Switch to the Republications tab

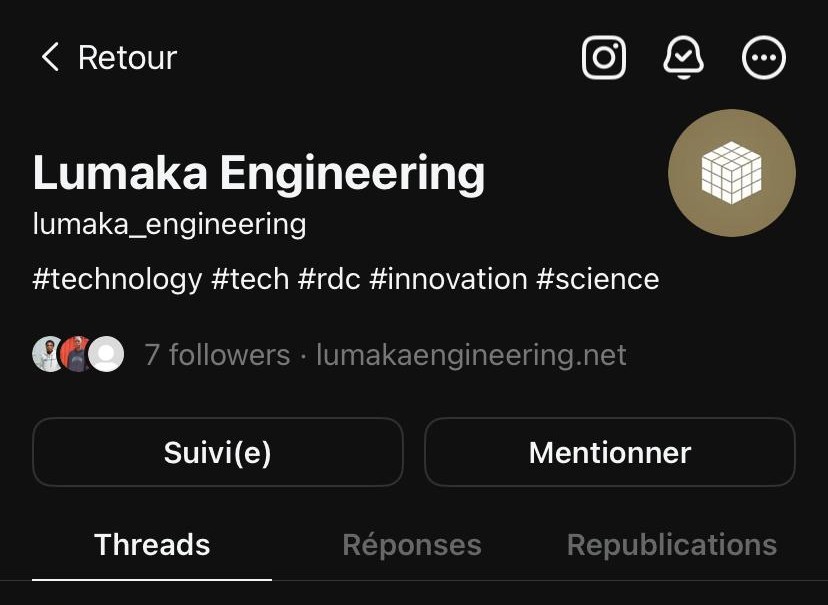[671, 544]
